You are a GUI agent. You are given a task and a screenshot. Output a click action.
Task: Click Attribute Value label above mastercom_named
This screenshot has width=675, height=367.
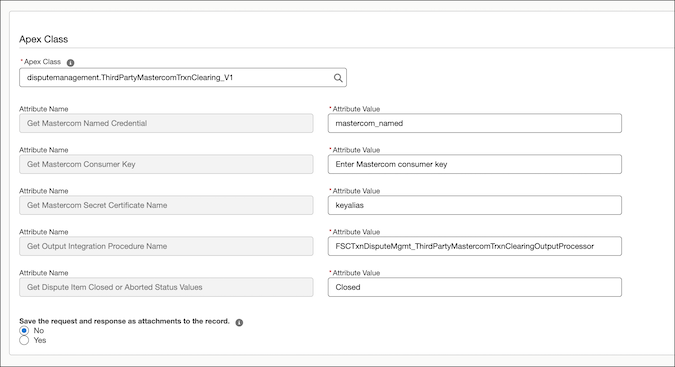[x=355, y=109]
